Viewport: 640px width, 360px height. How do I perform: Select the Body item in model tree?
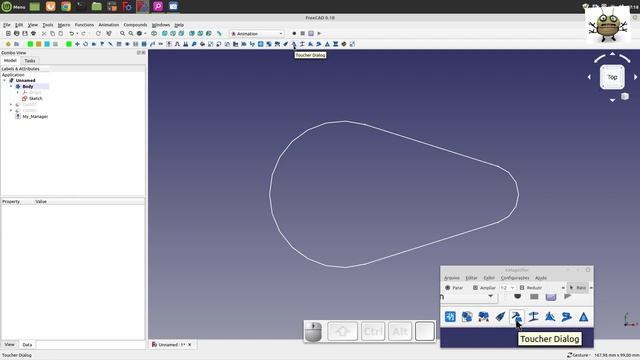click(x=28, y=87)
